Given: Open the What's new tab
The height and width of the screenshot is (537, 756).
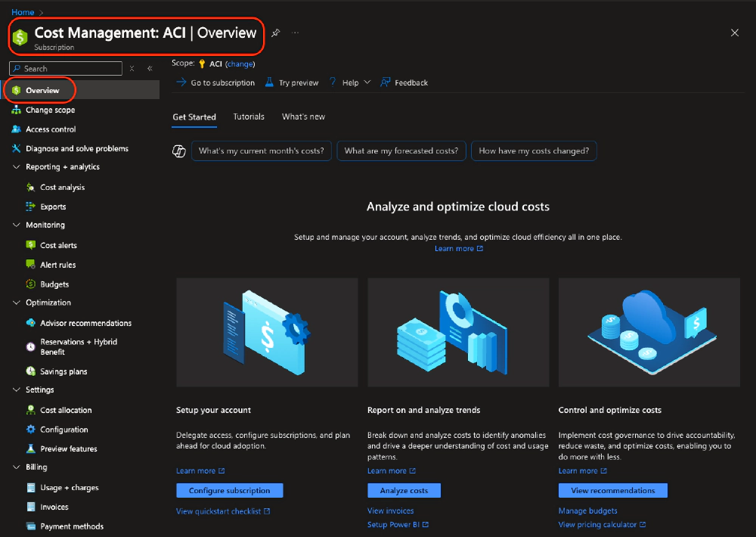Looking at the screenshot, I should [303, 116].
